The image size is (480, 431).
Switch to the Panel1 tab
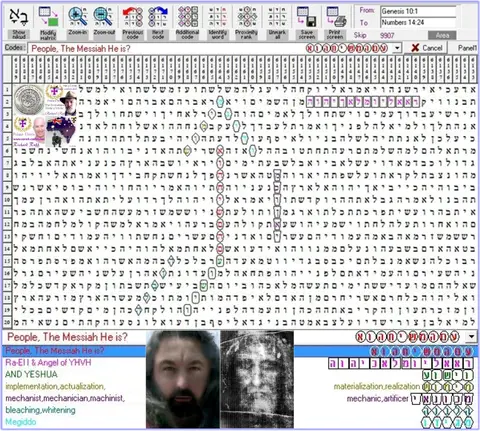(468, 48)
